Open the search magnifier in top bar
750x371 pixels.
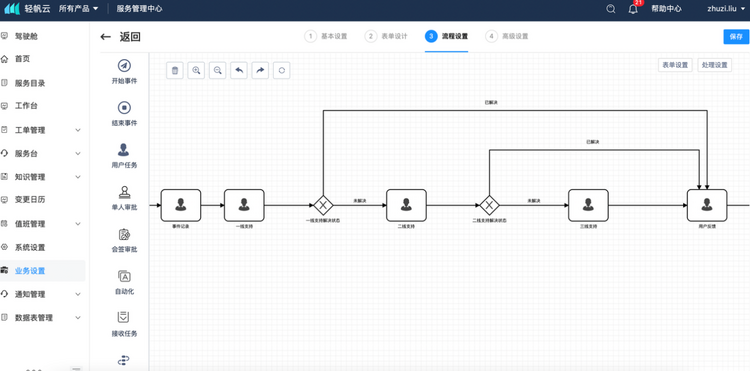click(611, 9)
